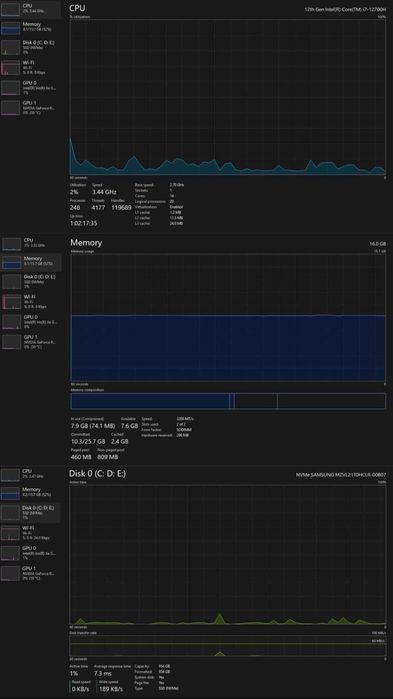Click the 809 MB non-paged pool value
Viewport: 393px width, 699px height.
(x=108, y=457)
